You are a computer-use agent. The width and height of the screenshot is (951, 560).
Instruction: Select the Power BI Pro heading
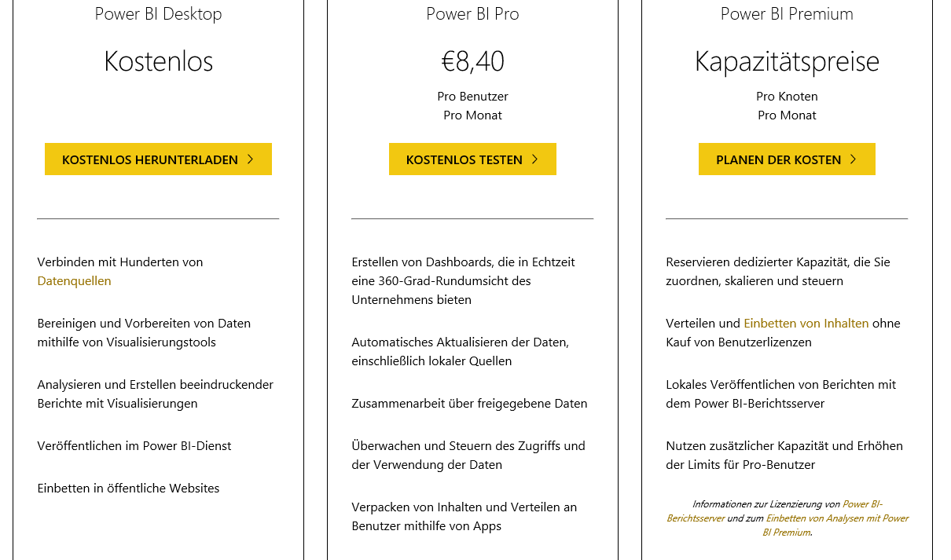click(472, 14)
